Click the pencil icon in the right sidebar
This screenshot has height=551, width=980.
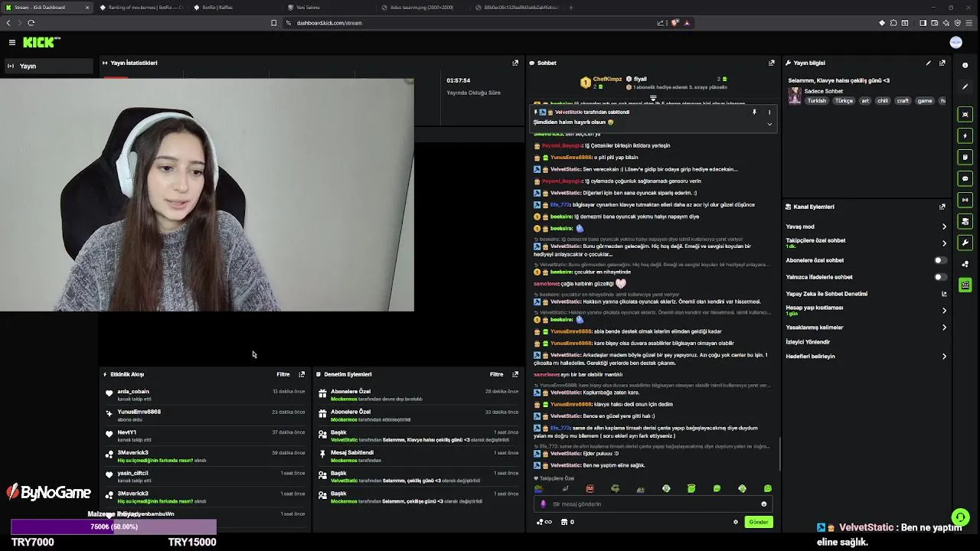coord(965,86)
